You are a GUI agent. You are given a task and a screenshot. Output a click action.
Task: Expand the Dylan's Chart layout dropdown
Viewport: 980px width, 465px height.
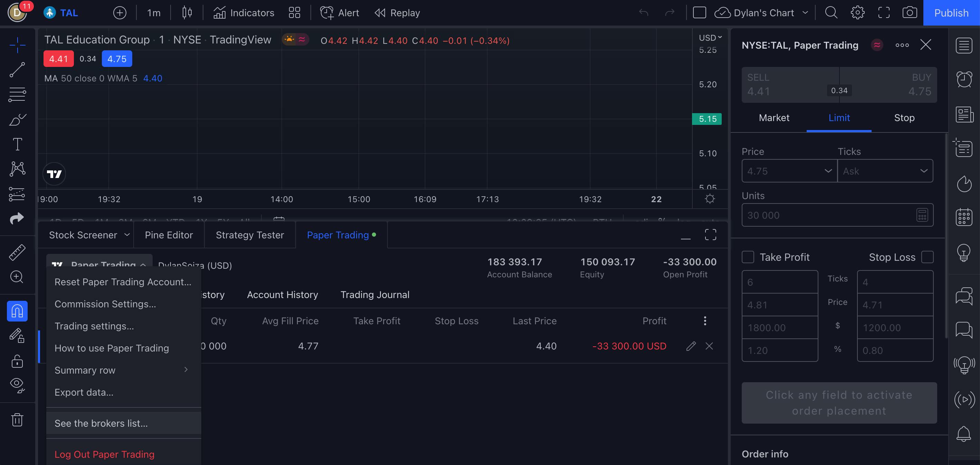coord(805,13)
